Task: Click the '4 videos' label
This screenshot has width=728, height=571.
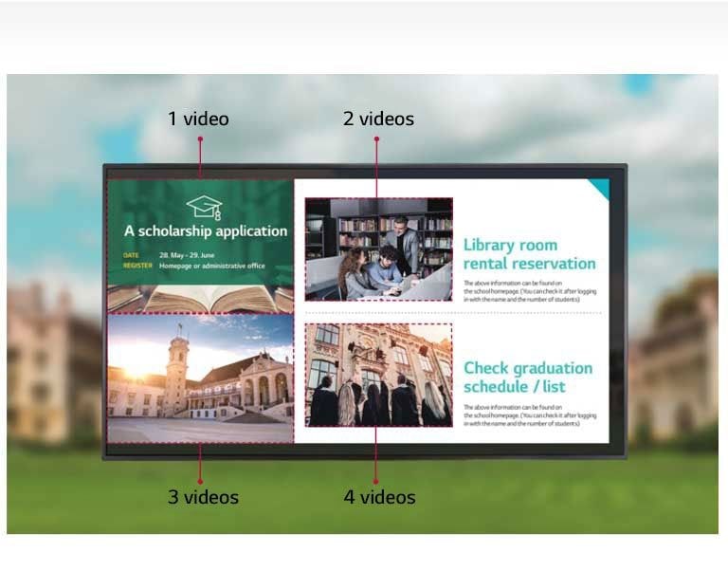Action: 379,497
